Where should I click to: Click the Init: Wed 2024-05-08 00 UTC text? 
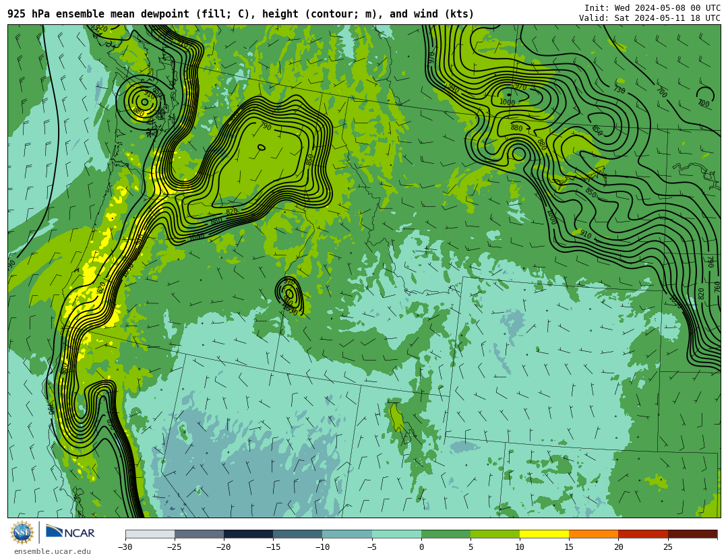(653, 8)
